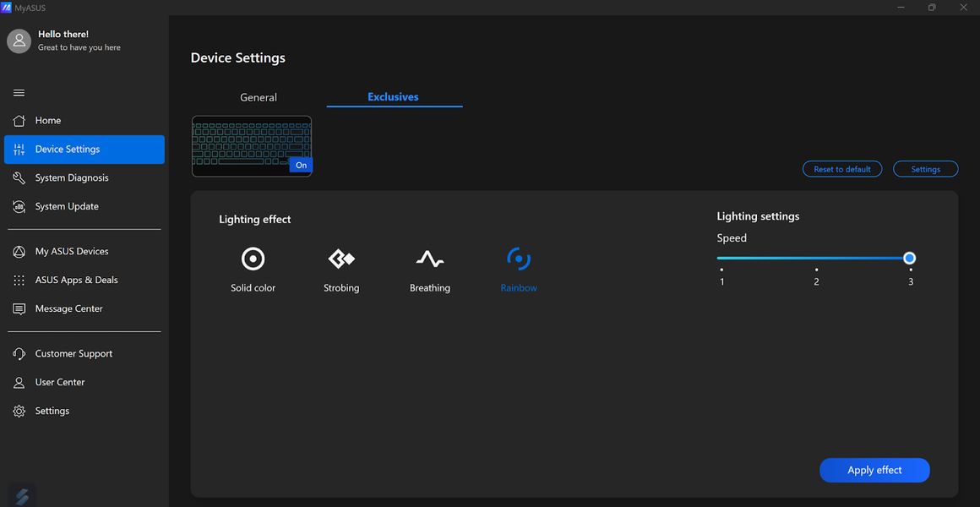Click the System Update refresh icon

coord(19,206)
